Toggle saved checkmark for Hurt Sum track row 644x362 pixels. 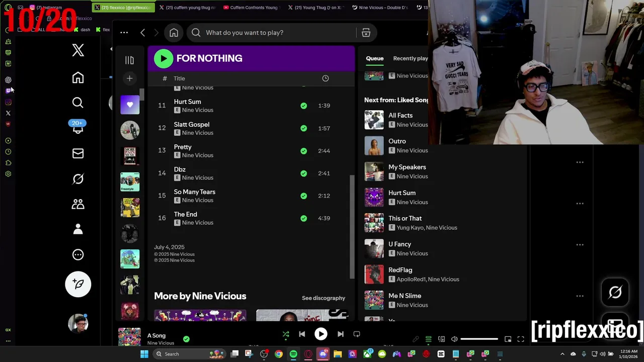click(303, 106)
